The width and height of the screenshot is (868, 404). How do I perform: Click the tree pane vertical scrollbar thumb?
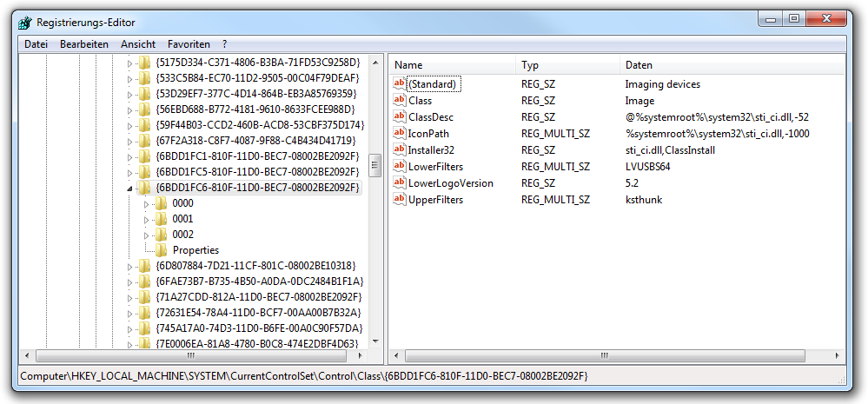374,164
